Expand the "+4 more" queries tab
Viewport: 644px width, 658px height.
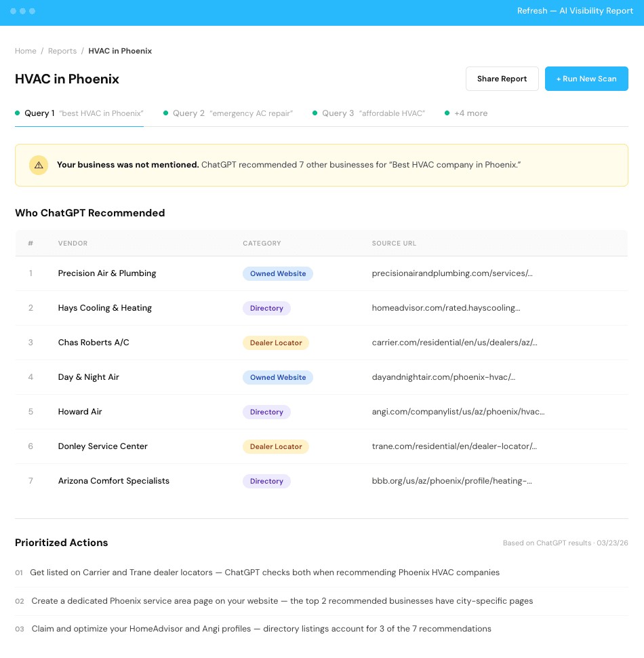[x=466, y=113]
